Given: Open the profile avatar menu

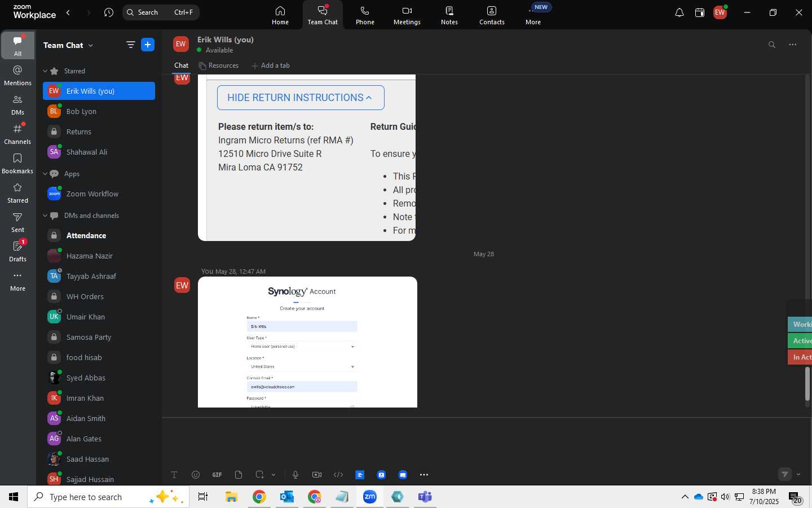Looking at the screenshot, I should pyautogui.click(x=720, y=12).
